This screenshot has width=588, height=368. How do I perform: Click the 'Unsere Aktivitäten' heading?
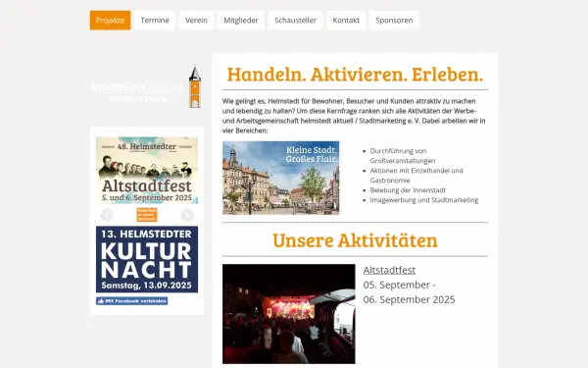pos(355,240)
